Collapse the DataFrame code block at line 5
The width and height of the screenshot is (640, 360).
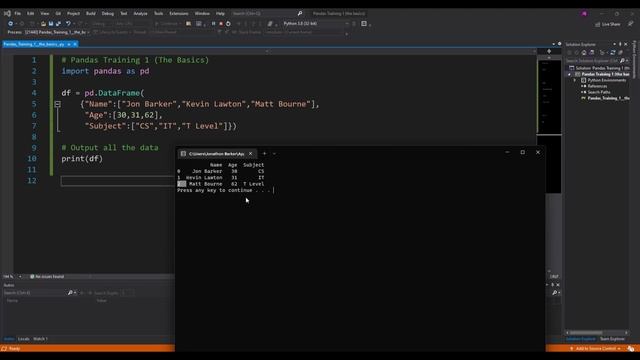click(58, 104)
